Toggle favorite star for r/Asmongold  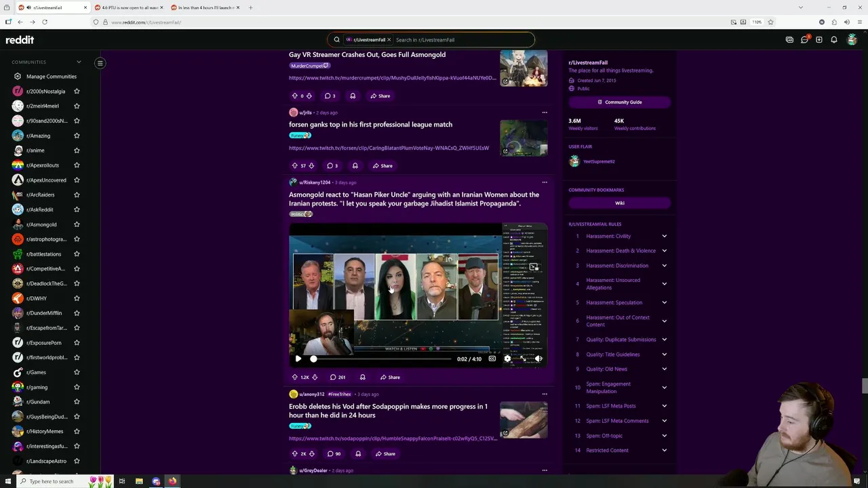point(77,224)
